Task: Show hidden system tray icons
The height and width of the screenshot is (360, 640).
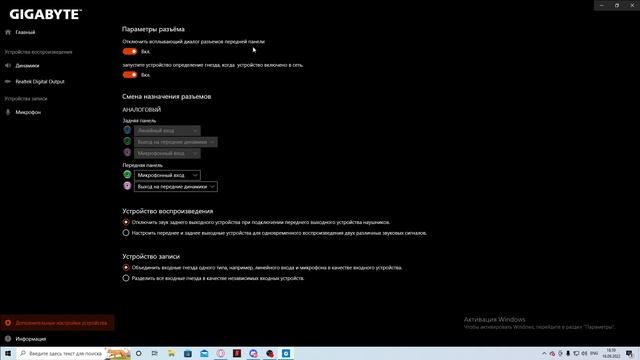Action: pos(544,353)
